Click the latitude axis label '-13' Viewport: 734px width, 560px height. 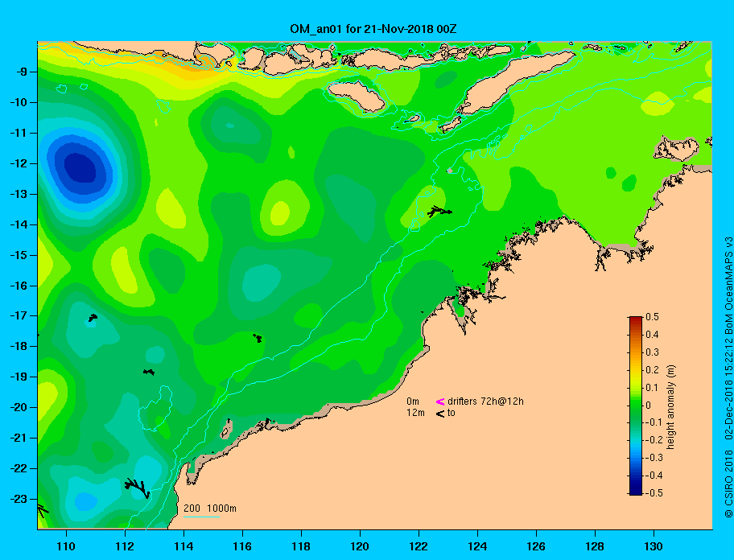(19, 194)
